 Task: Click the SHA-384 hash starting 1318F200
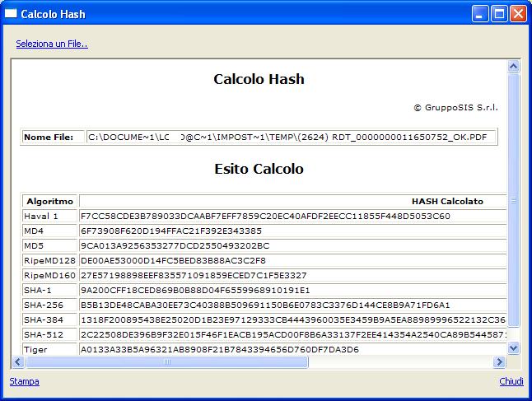pyautogui.click(x=293, y=320)
